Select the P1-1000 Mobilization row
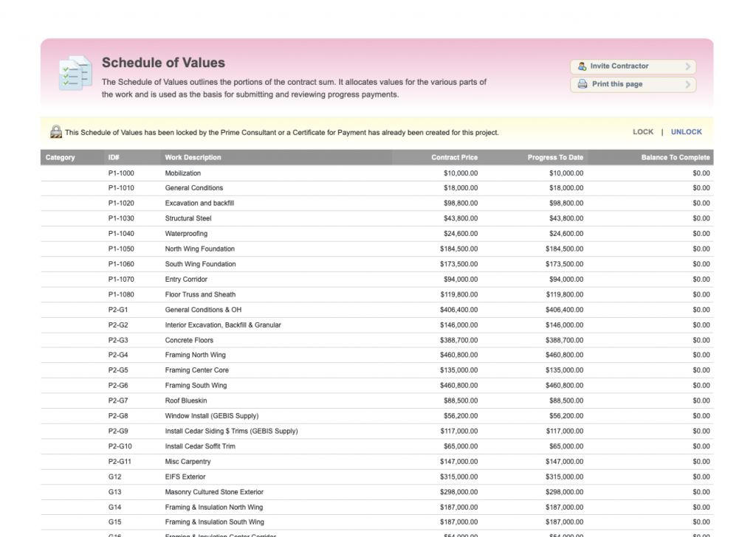 click(x=377, y=173)
